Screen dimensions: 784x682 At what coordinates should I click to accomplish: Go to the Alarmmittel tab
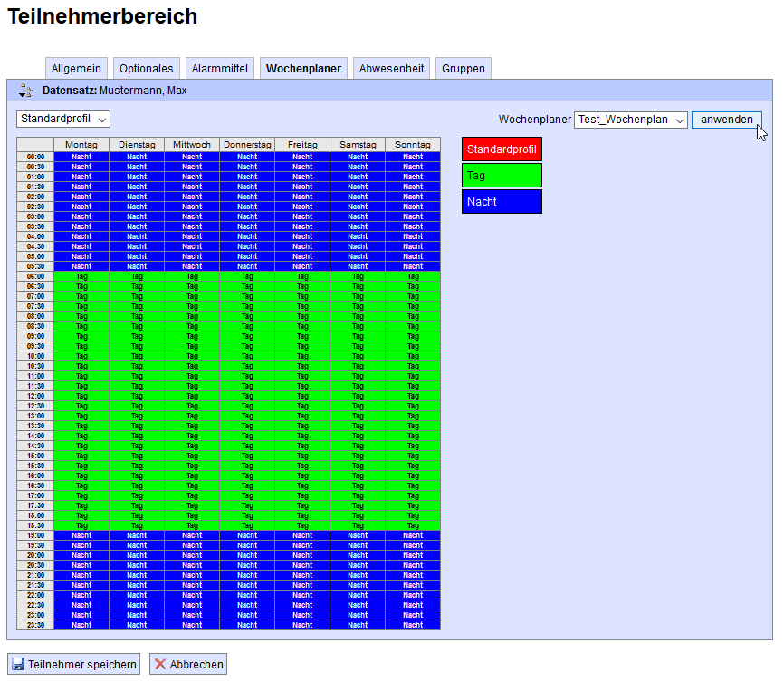click(220, 69)
